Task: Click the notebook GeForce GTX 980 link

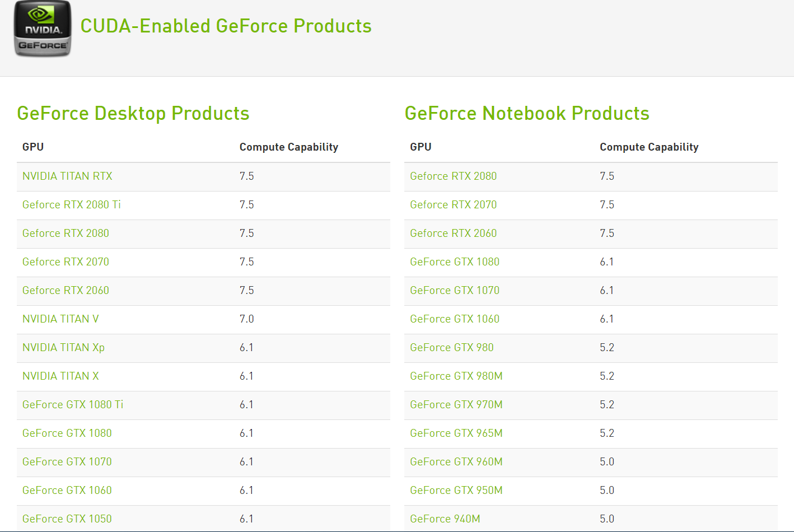Action: [452, 348]
